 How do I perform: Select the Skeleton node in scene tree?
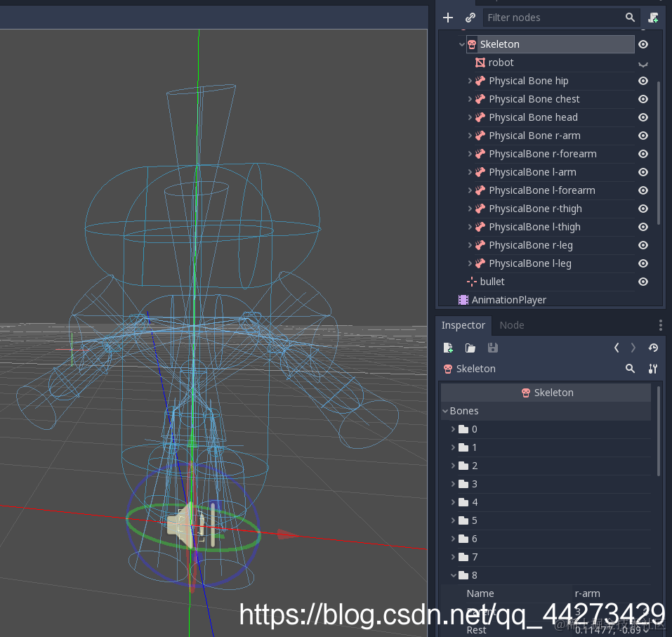pyautogui.click(x=551, y=44)
